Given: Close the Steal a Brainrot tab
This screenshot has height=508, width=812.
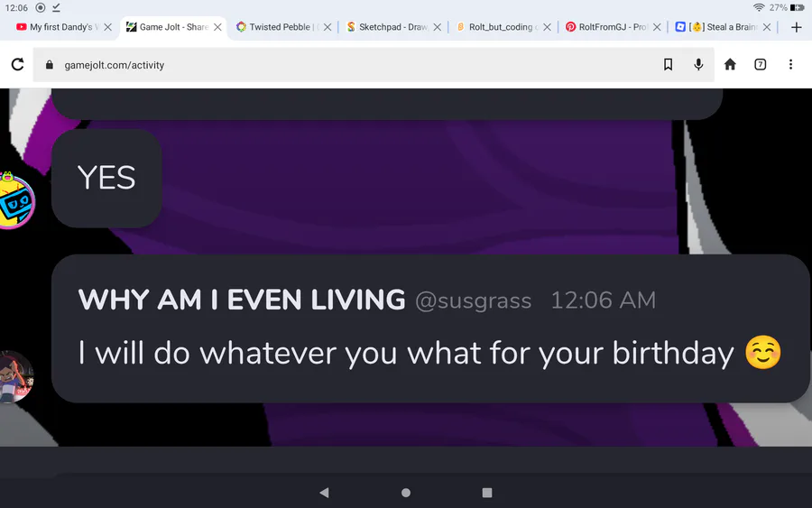Looking at the screenshot, I should tap(766, 27).
